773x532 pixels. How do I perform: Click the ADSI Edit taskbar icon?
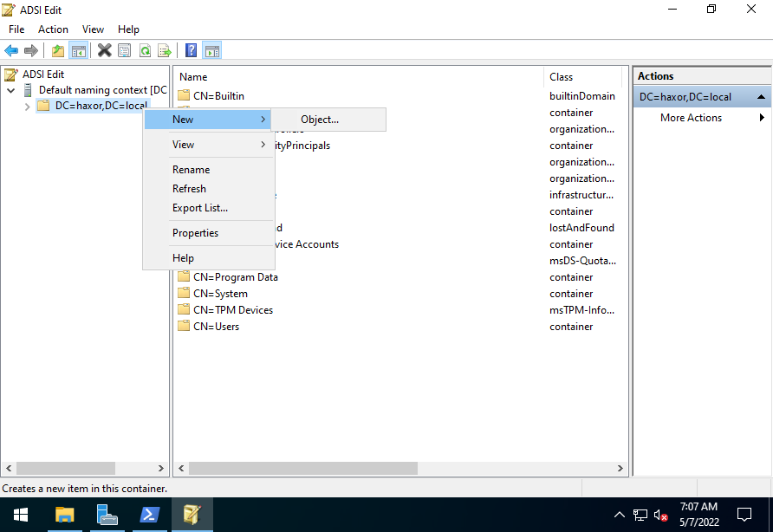pyautogui.click(x=192, y=516)
